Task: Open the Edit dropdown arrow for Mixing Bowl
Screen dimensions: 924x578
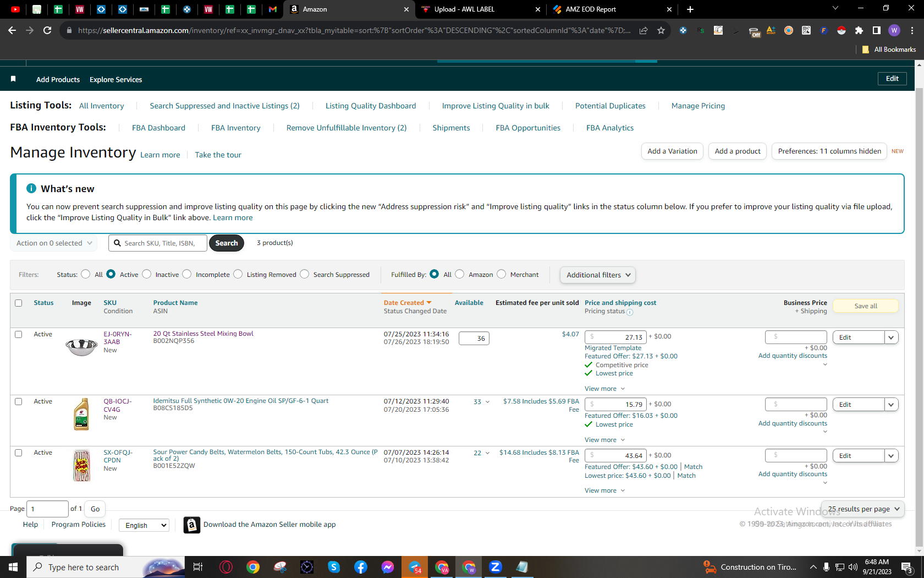Action: pyautogui.click(x=892, y=337)
